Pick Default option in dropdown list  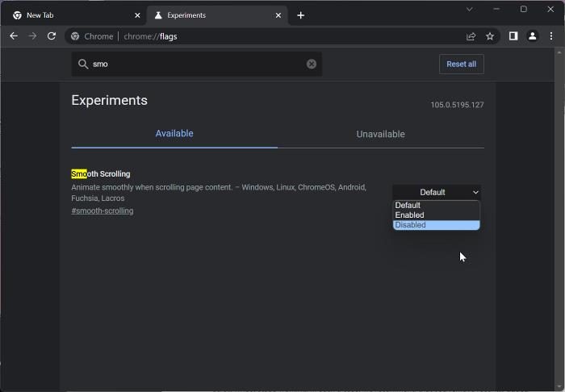click(x=436, y=206)
